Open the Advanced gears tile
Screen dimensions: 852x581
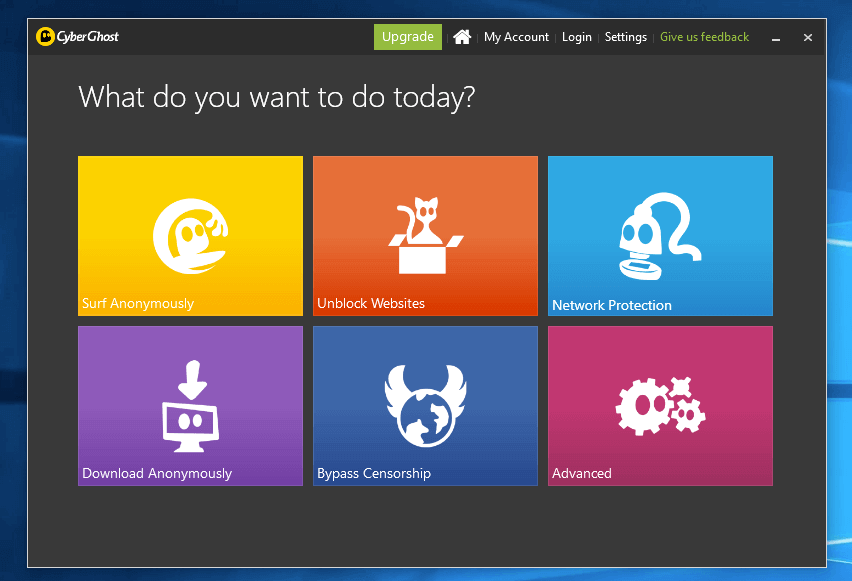(660, 406)
